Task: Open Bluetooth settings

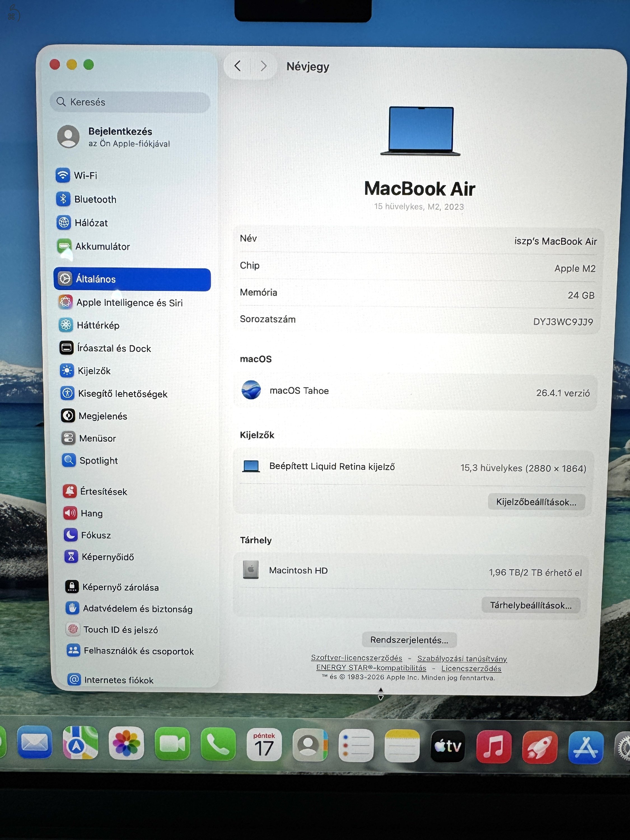Action: 95,199
